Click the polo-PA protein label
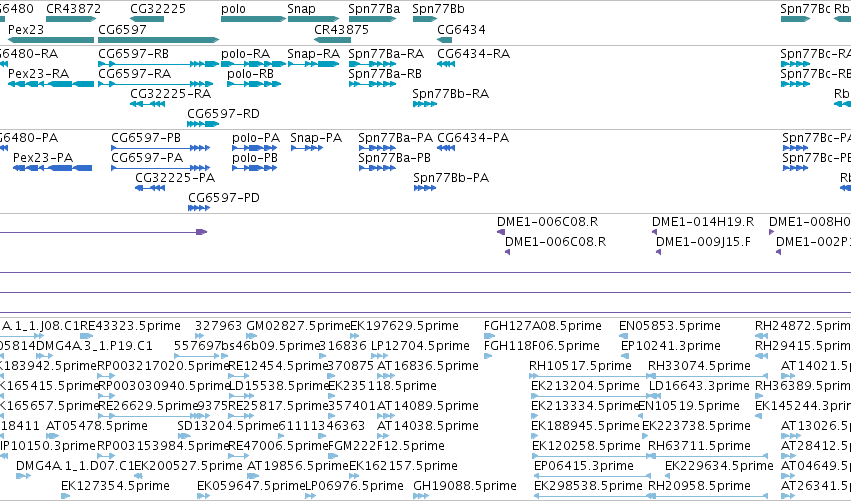This screenshot has width=851, height=501. [256, 138]
